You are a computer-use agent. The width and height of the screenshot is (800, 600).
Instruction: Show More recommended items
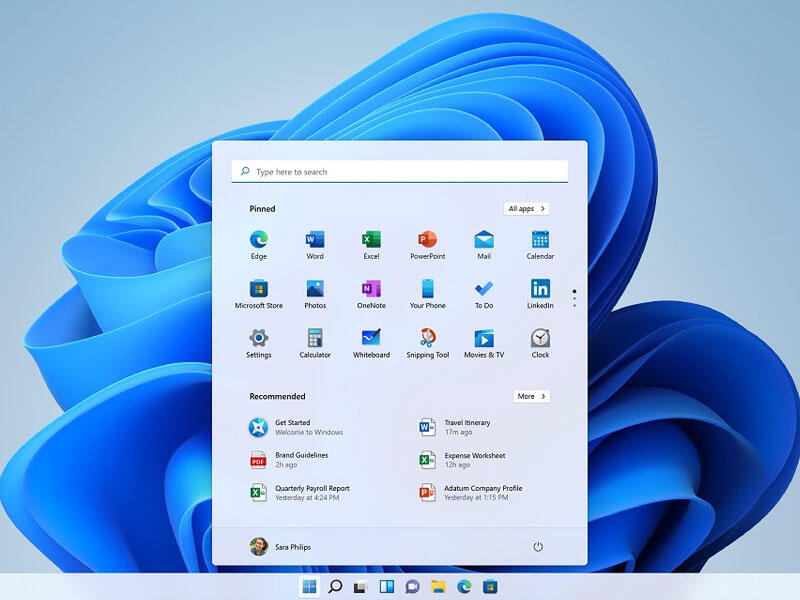point(531,396)
